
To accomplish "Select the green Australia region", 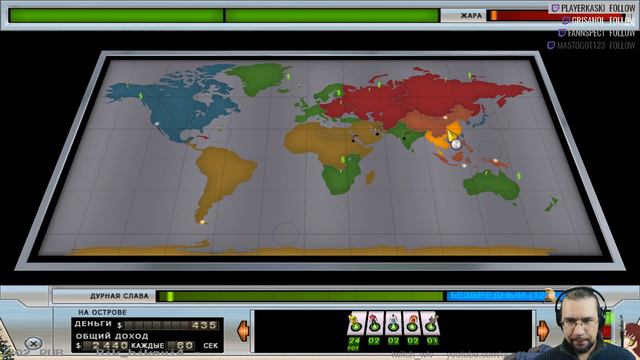I will click(492, 185).
